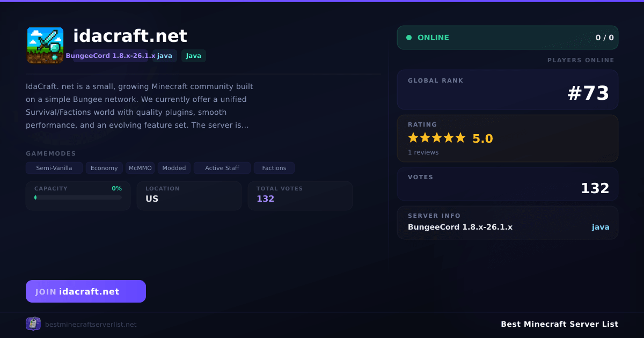Click BungeeCord 1.8.x-26.1.x in Server Info
Image resolution: width=644 pixels, height=338 pixels.
pos(460,227)
